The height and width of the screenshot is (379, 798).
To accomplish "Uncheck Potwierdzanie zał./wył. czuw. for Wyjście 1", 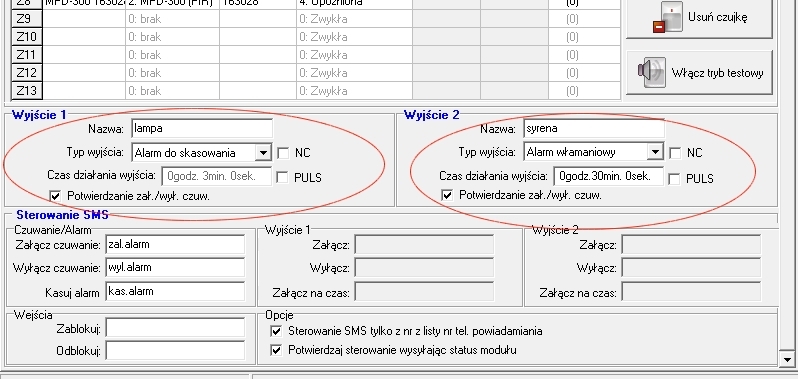I will click(x=55, y=196).
